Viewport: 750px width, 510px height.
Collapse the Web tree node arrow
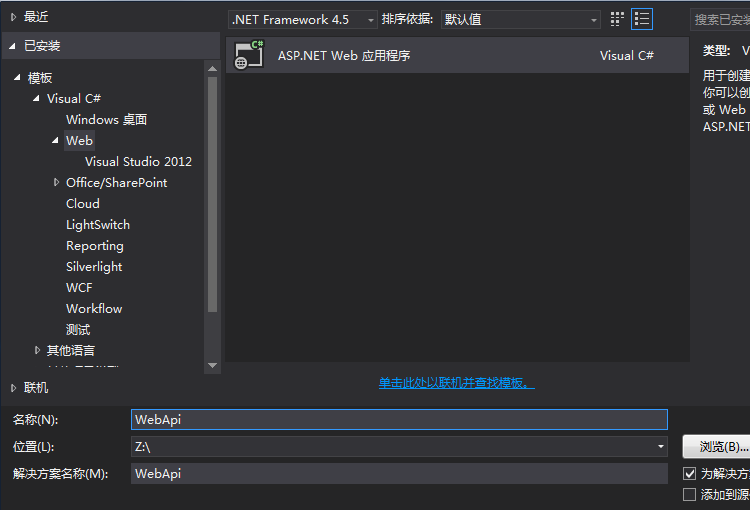click(55, 140)
